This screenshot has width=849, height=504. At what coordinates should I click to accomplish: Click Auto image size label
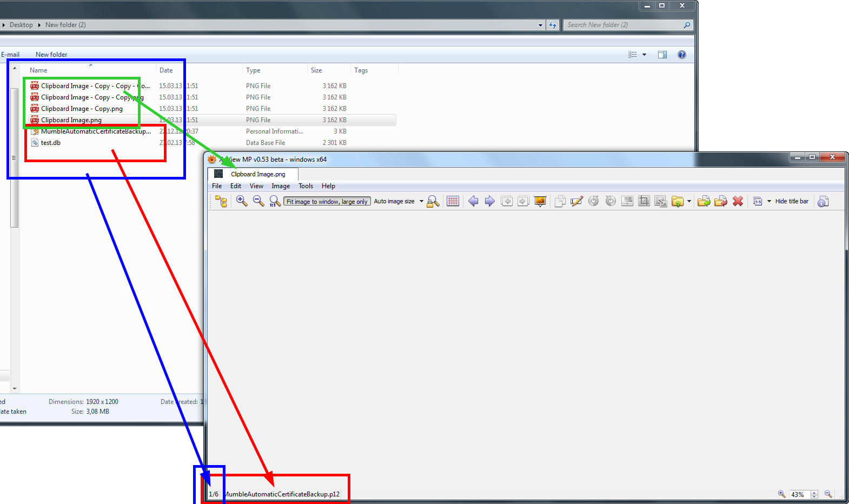point(394,201)
